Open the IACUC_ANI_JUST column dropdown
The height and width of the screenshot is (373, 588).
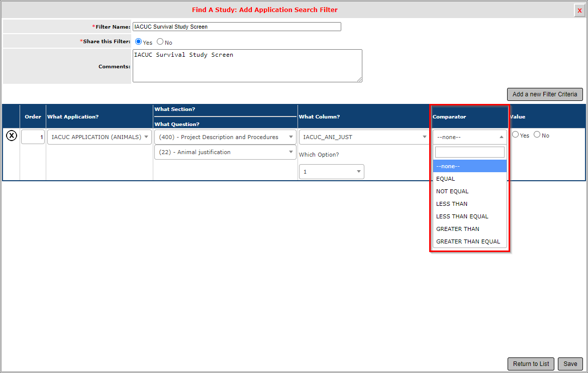pyautogui.click(x=364, y=137)
